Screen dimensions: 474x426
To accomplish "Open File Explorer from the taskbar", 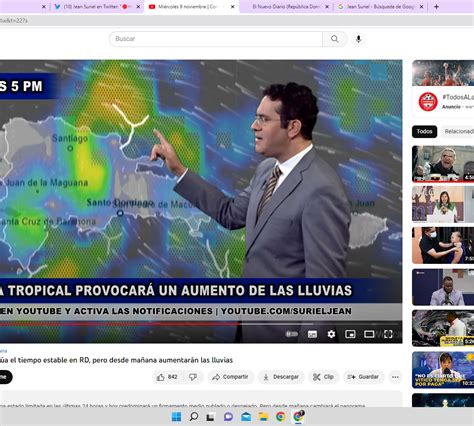I will pos(263,417).
